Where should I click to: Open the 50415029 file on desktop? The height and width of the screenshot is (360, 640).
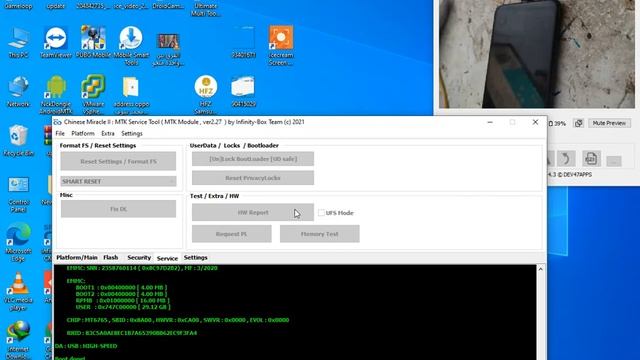click(243, 92)
